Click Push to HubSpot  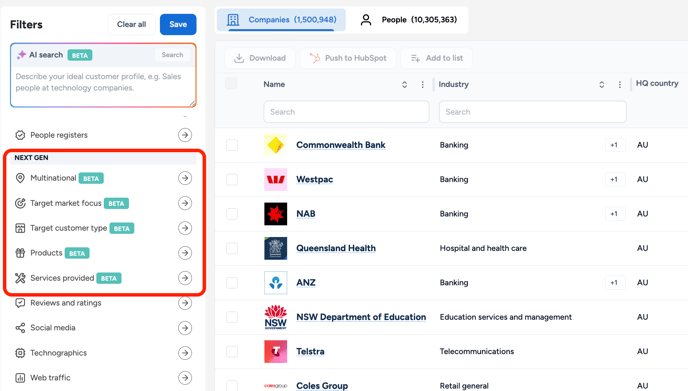click(x=348, y=58)
